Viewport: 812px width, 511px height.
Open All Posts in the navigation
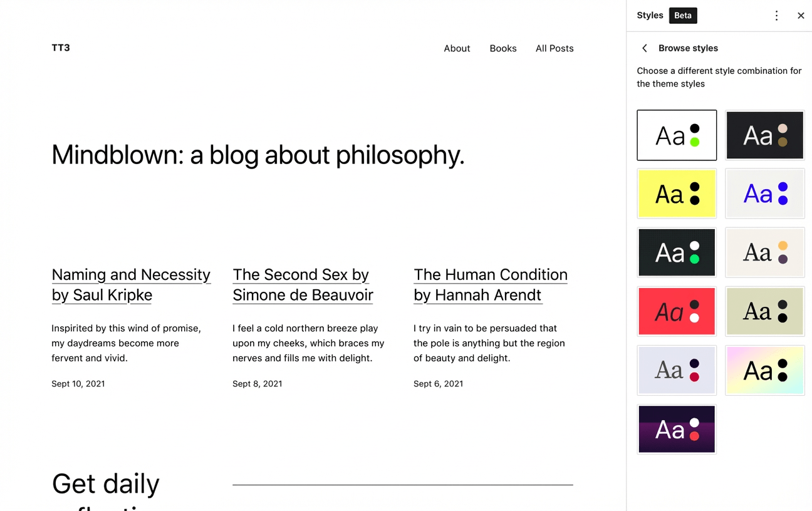[x=554, y=48]
